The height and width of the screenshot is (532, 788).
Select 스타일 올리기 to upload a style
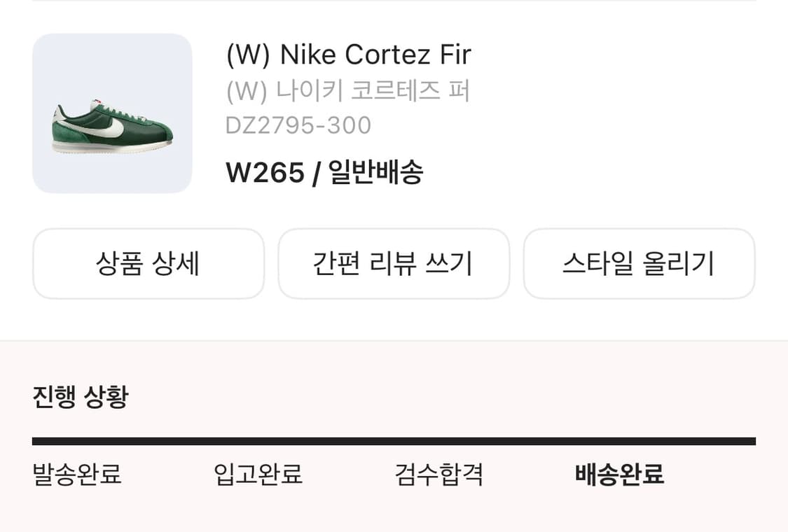coord(639,263)
